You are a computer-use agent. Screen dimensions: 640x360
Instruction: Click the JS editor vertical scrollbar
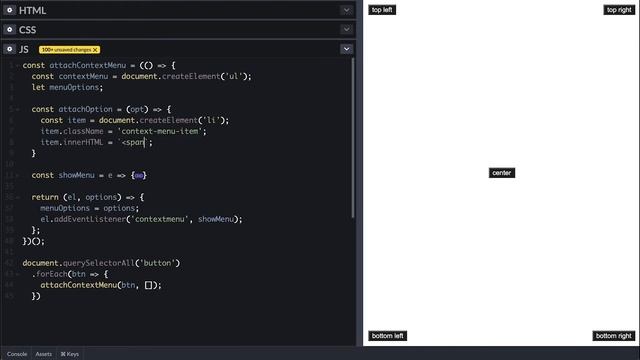tap(353, 139)
